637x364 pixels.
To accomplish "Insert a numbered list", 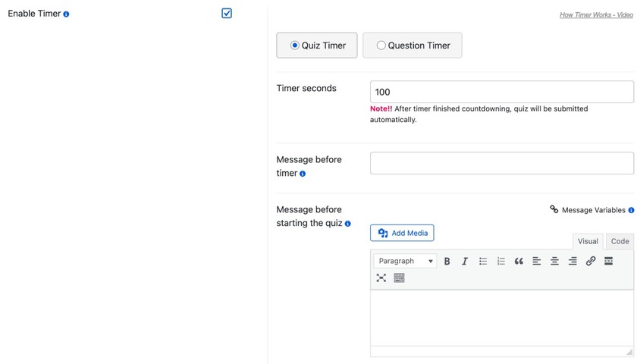I will coord(501,261).
